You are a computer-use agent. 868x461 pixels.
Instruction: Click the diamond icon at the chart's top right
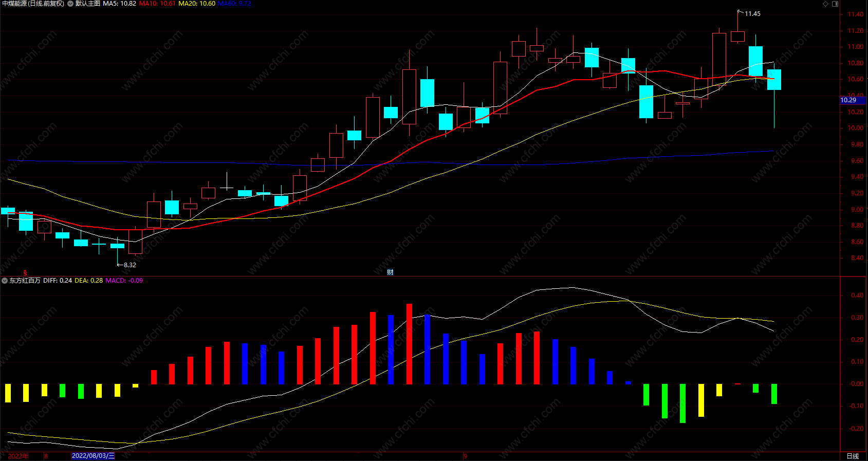pos(826,4)
